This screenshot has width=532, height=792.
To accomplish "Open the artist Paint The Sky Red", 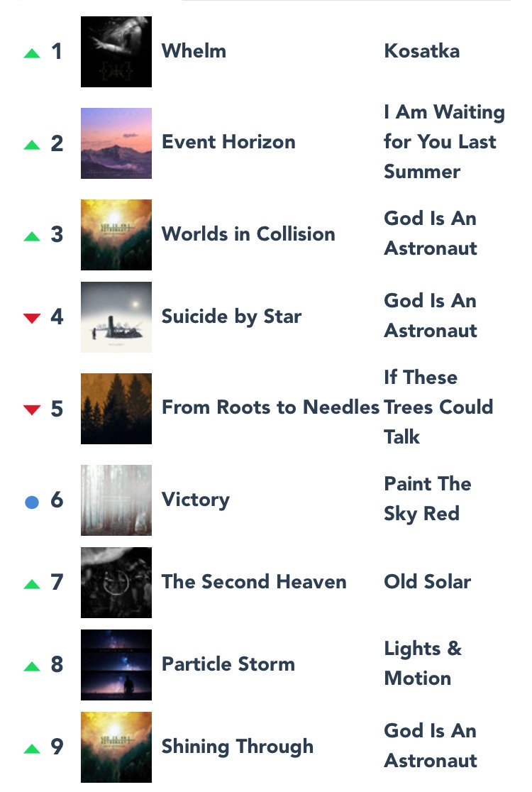I will [428, 499].
